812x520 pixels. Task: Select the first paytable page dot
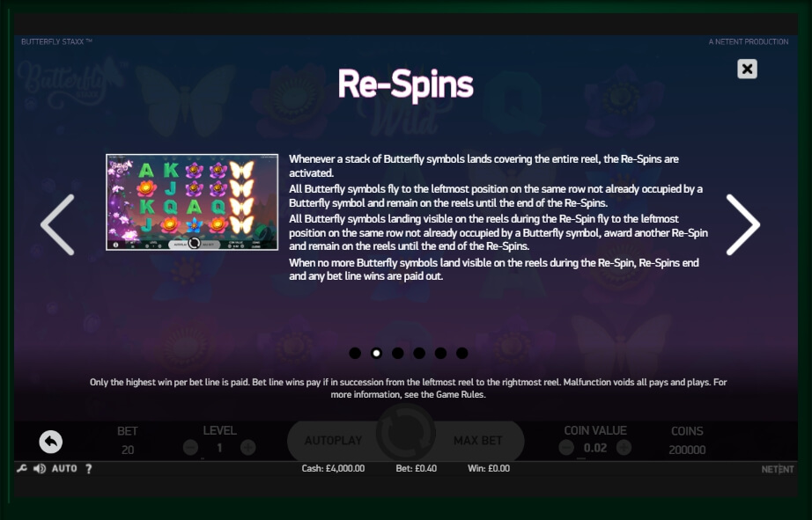[355, 353]
